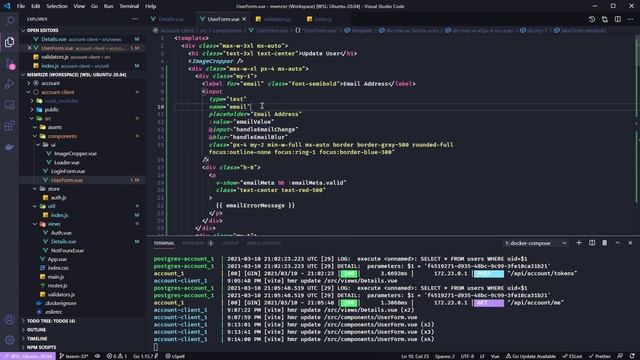Open Remote Explorer icon in activity bar

coord(9,105)
